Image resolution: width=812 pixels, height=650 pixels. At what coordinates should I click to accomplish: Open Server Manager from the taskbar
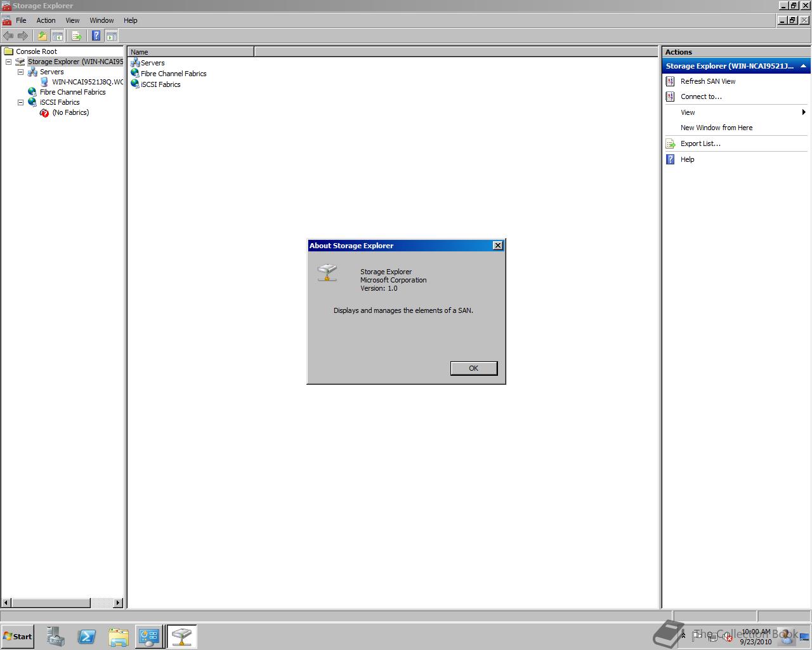56,637
